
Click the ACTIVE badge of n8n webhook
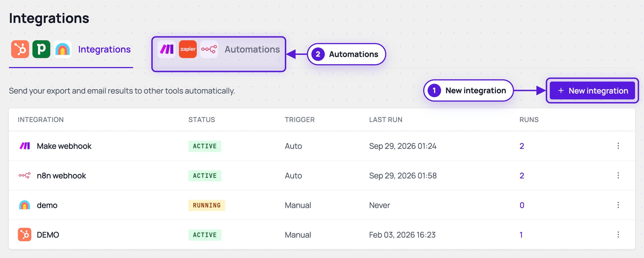click(205, 176)
